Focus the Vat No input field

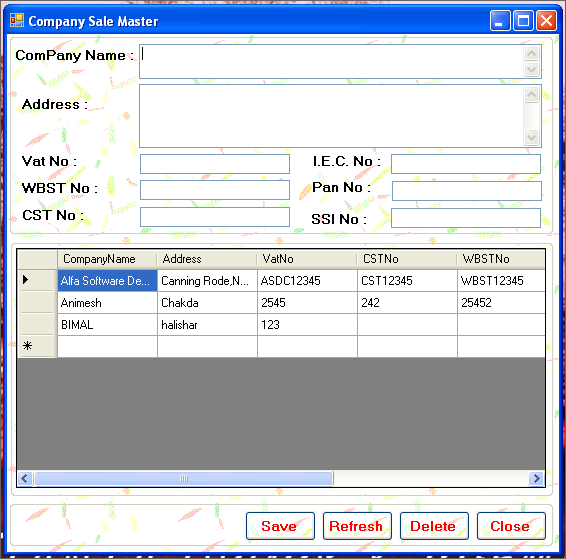click(215, 164)
